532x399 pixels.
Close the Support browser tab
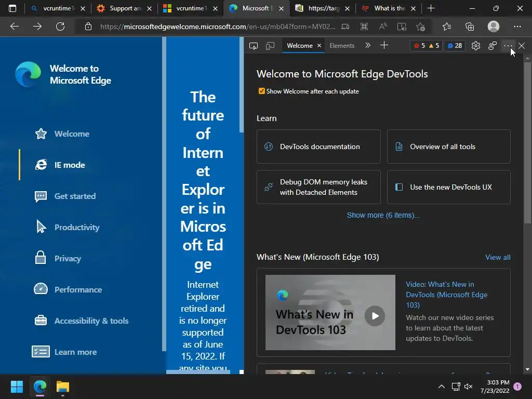pyautogui.click(x=149, y=9)
